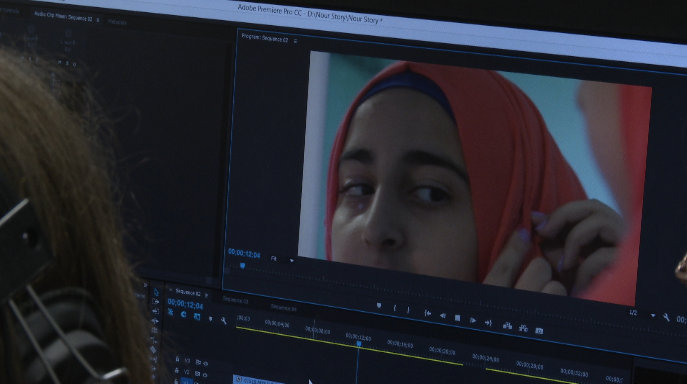687x384 pixels.
Task: Open program monitor settings wrench
Action: point(666,317)
